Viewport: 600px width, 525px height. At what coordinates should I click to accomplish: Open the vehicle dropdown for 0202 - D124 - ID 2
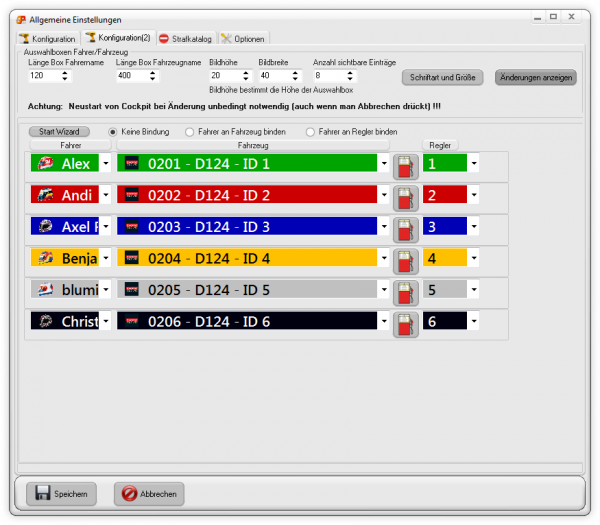click(x=384, y=195)
